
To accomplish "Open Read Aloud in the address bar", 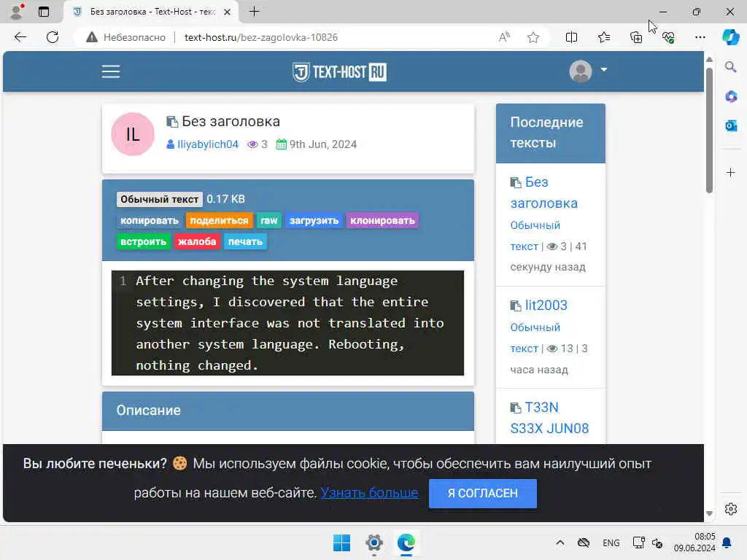I will tap(504, 37).
